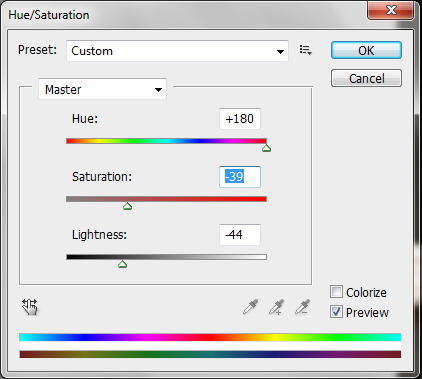Open the Preset dropdown showing Custom
Viewport: 422px width, 379px height.
[x=177, y=51]
